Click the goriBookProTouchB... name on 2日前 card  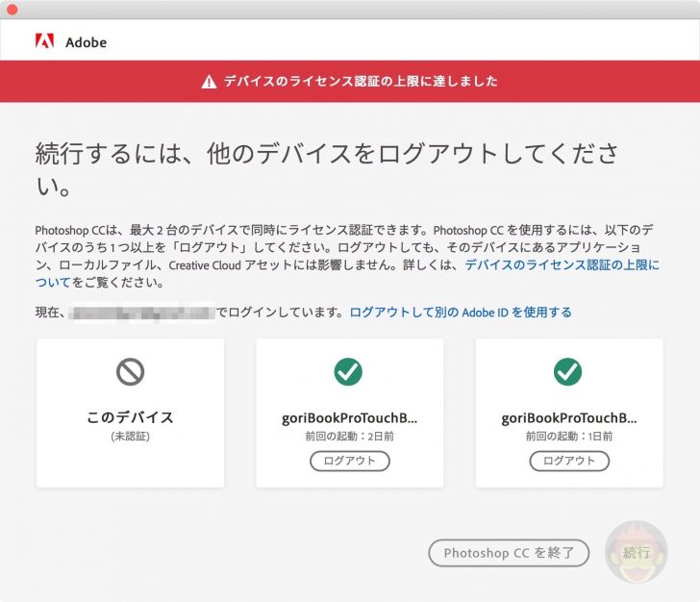coord(350,417)
